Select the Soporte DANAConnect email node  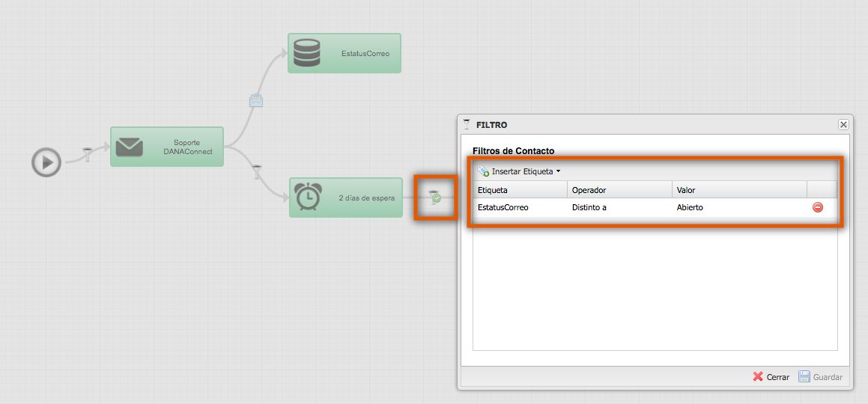pos(167,147)
